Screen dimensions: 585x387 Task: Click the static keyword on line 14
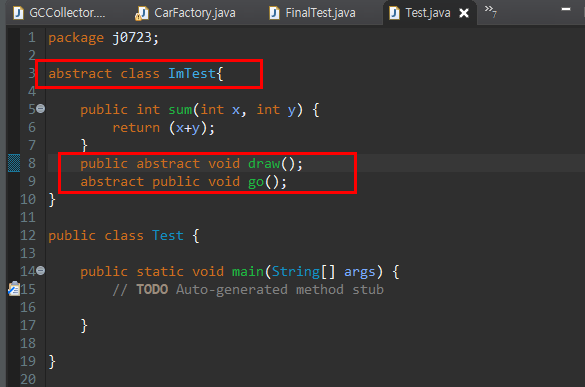pos(160,271)
